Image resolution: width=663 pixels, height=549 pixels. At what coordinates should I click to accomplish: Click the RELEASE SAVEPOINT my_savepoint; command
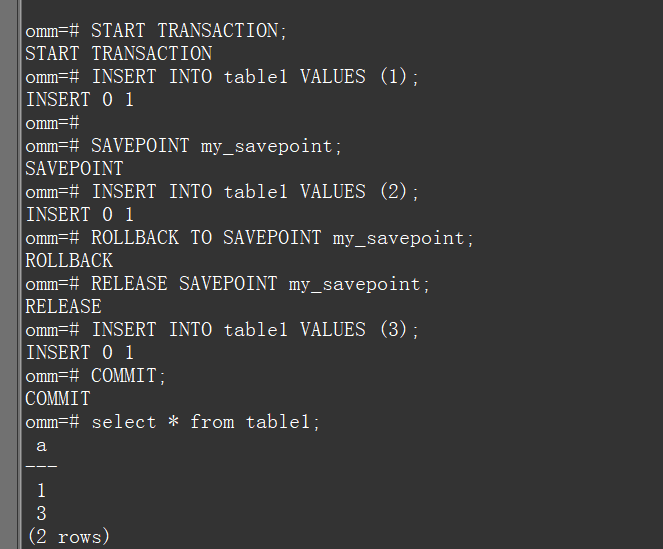click(228, 284)
